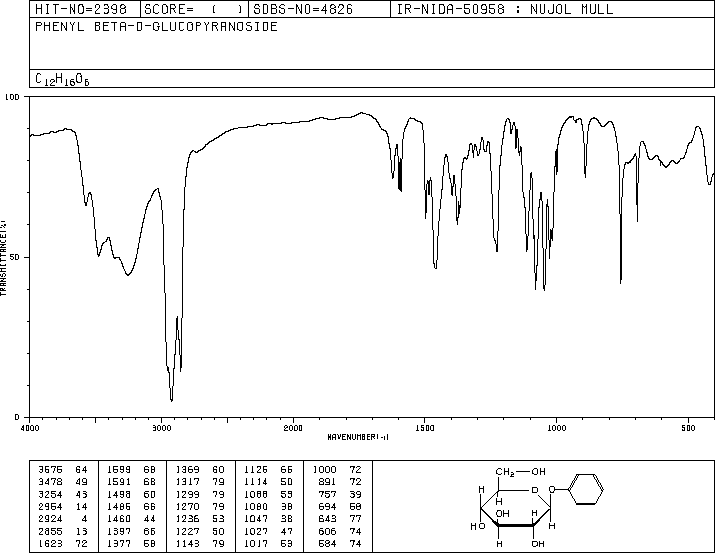Click the 50 label on transmittance axis
715x553 pixels.
pos(15,257)
